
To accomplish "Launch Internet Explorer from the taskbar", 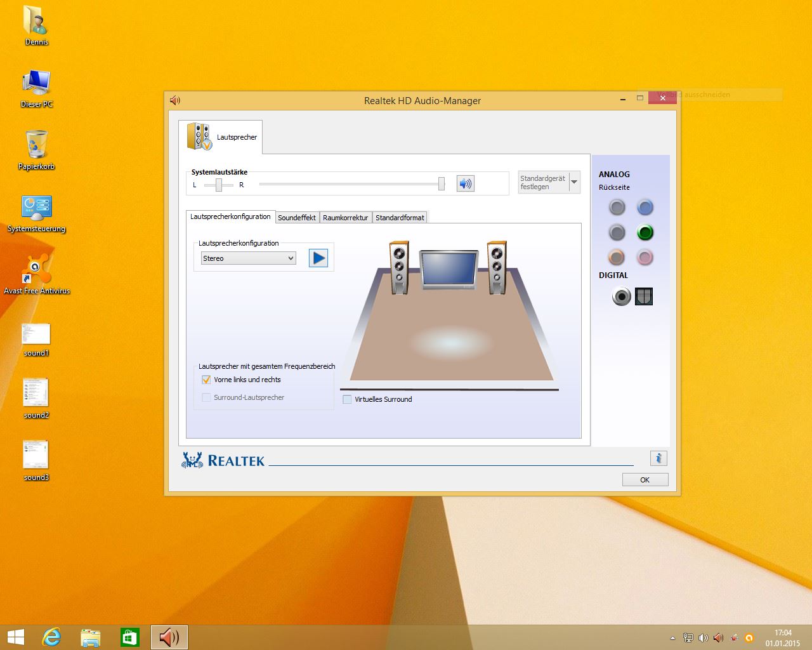I will (51, 637).
